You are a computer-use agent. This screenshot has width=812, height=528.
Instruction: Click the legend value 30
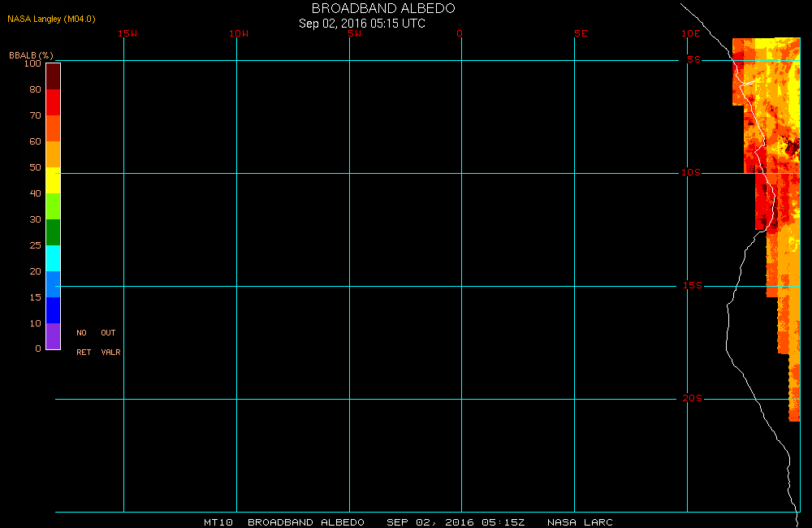tap(35, 219)
